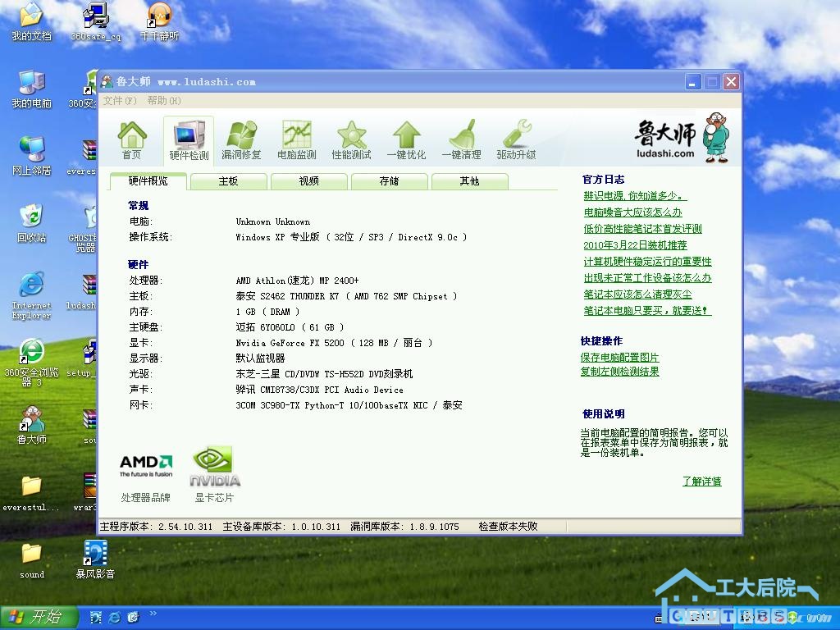Open the 帮助(H) menu

163,101
